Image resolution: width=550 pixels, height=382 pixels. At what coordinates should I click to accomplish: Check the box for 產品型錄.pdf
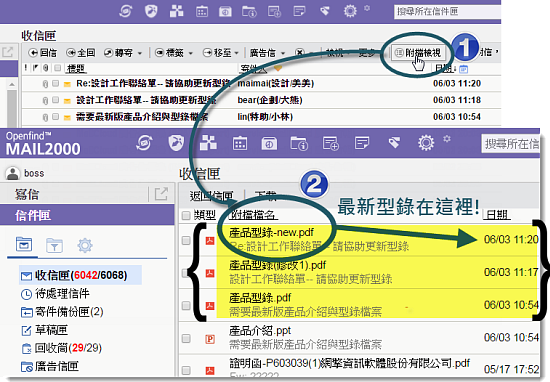click(186, 306)
